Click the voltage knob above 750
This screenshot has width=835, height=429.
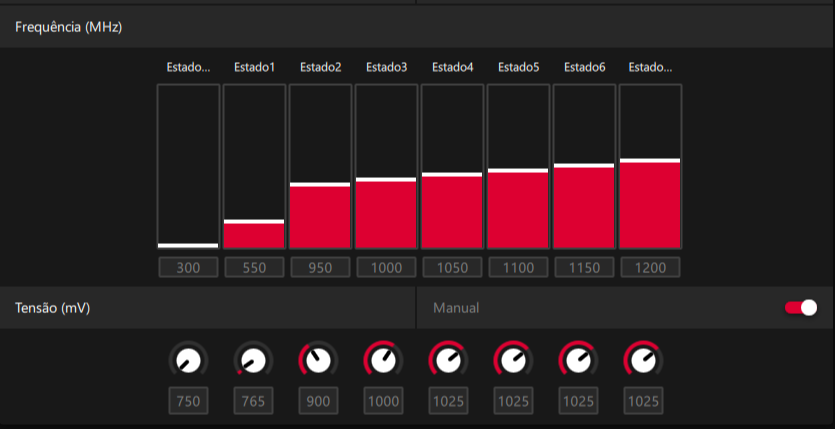189,360
